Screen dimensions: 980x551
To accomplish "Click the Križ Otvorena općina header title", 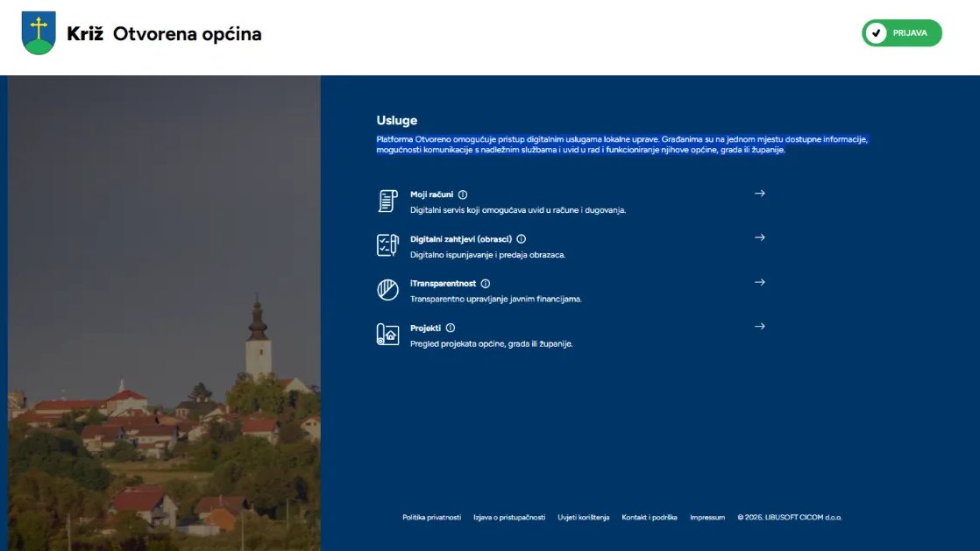I will tap(164, 34).
